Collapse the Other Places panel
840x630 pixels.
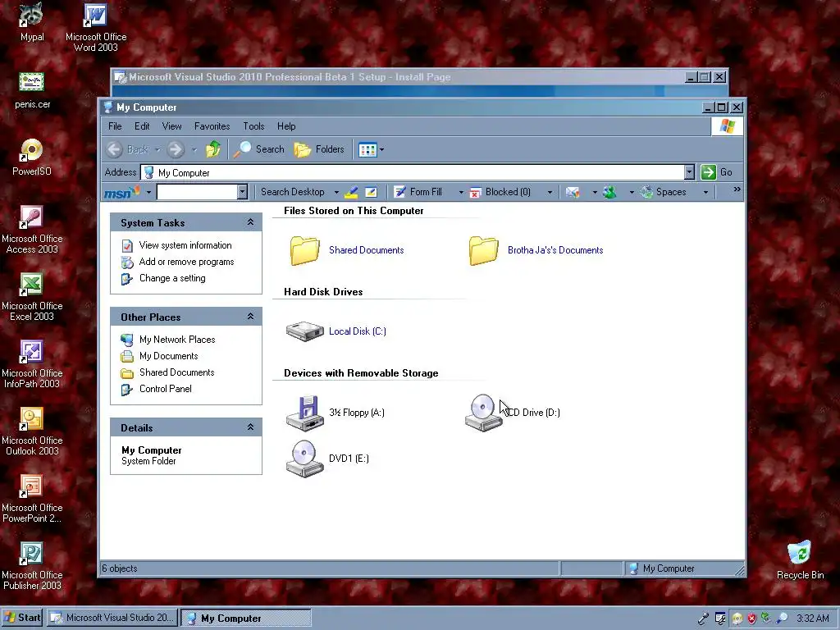click(250, 317)
